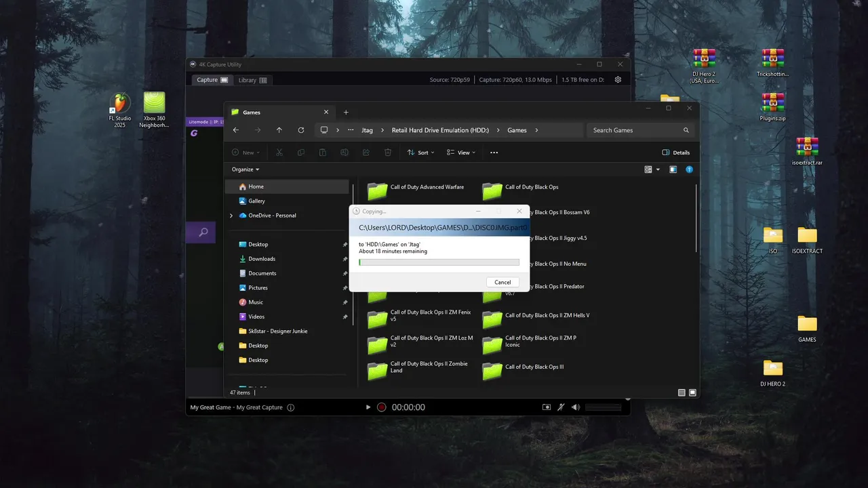Open the change-view dropdown arrow under Details

(658, 169)
